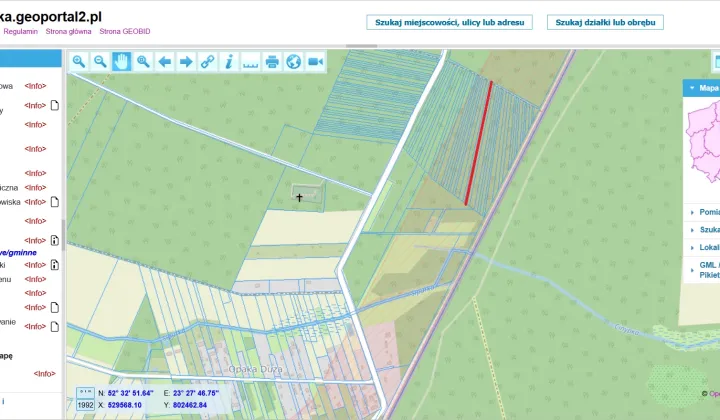The width and height of the screenshot is (720, 420).
Task: Collapse the Mapa panel header
Action: (x=702, y=88)
